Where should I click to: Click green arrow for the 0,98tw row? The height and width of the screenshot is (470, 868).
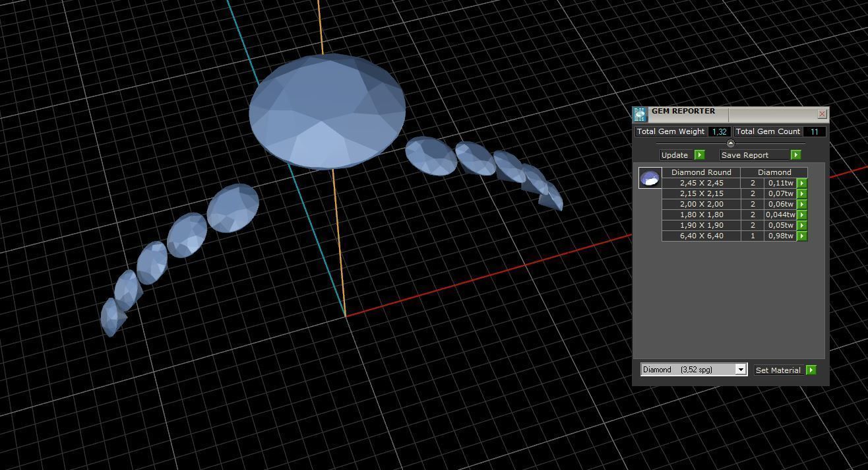pos(802,236)
